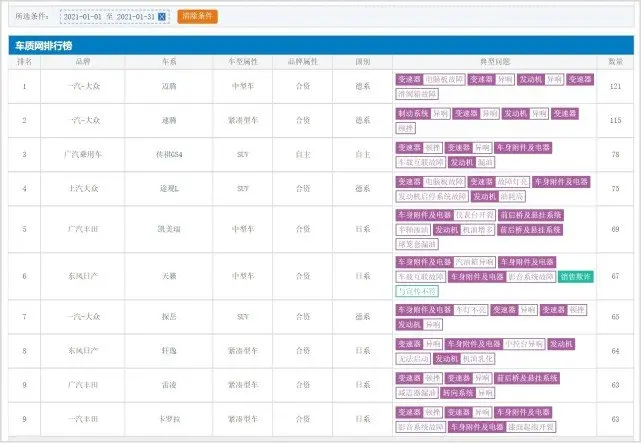Open the 车灯不亮 tag in 探岳 row
This screenshot has height=443, width=641.
click(x=471, y=310)
